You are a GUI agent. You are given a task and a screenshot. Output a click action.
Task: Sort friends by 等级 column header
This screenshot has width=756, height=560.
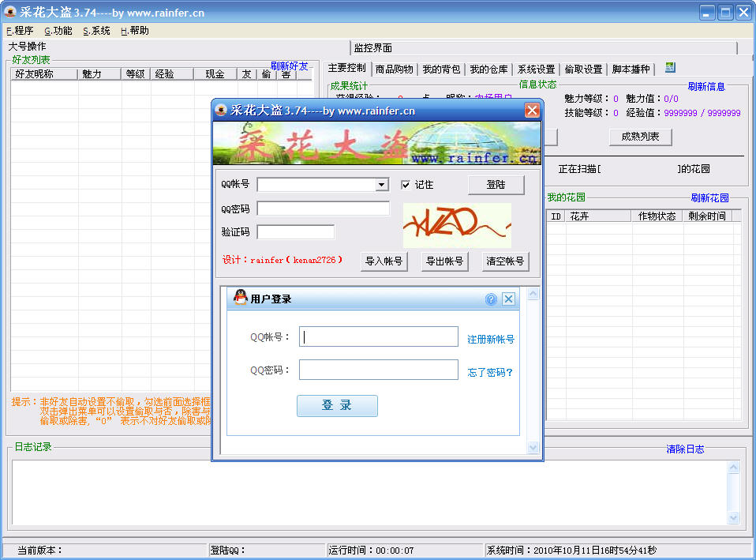[x=136, y=74]
